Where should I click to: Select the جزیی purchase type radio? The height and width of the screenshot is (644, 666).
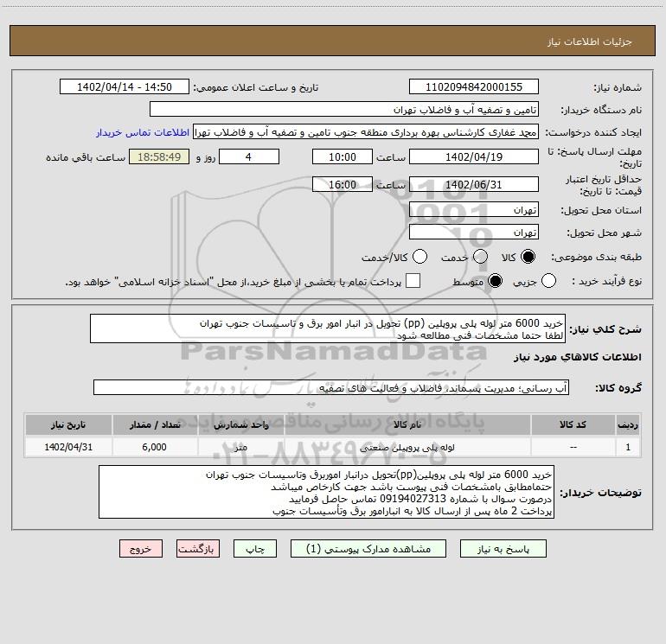tap(548, 281)
